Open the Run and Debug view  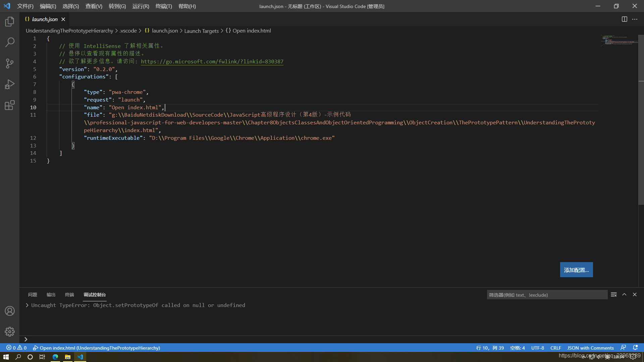(x=9, y=84)
